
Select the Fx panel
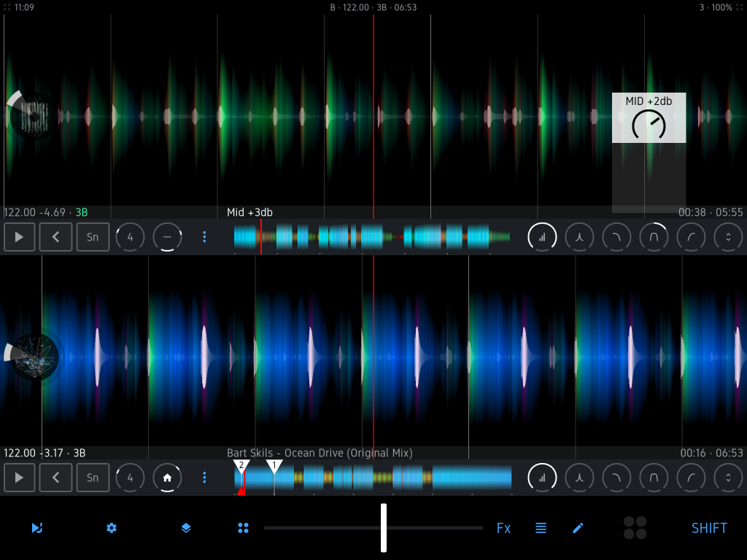point(503,528)
